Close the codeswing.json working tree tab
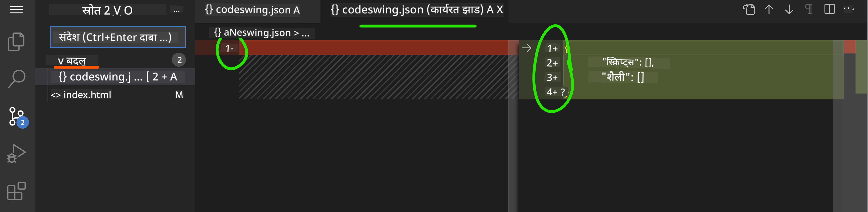The width and height of the screenshot is (868, 212). click(500, 10)
